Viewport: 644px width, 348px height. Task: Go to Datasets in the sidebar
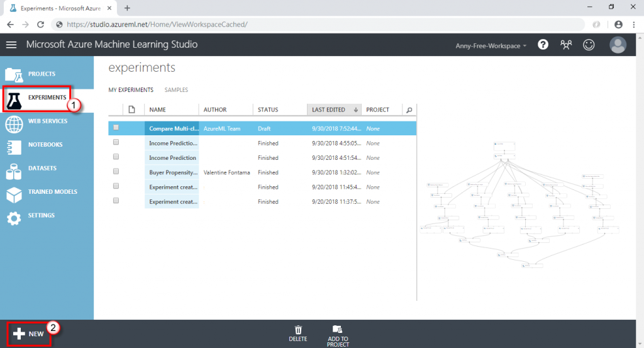(42, 168)
